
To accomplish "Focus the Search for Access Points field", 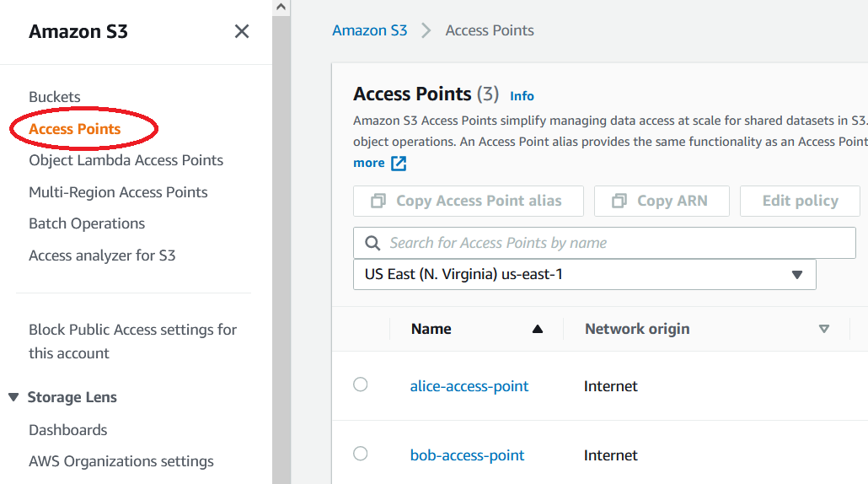I will click(615, 243).
